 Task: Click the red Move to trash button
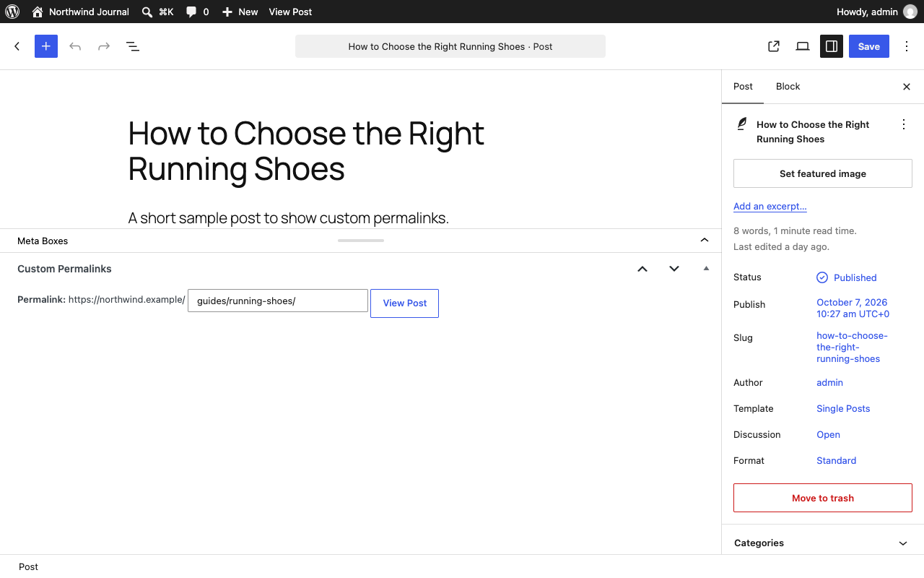[823, 498]
